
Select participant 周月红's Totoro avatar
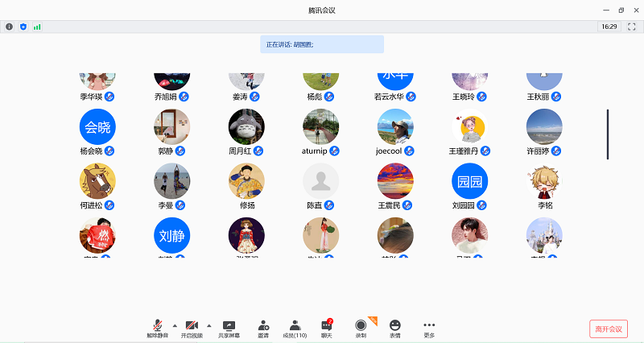click(246, 126)
